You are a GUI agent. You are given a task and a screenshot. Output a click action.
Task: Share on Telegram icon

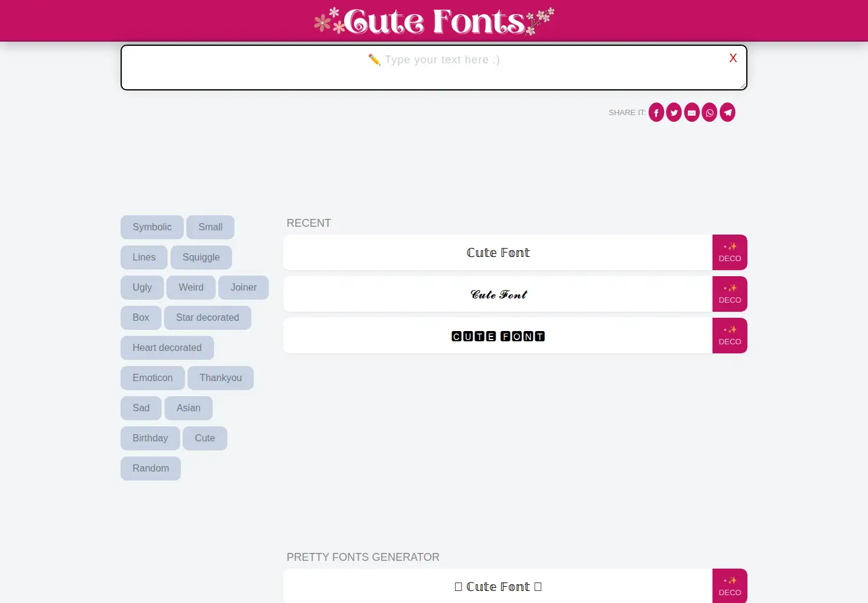tap(728, 112)
